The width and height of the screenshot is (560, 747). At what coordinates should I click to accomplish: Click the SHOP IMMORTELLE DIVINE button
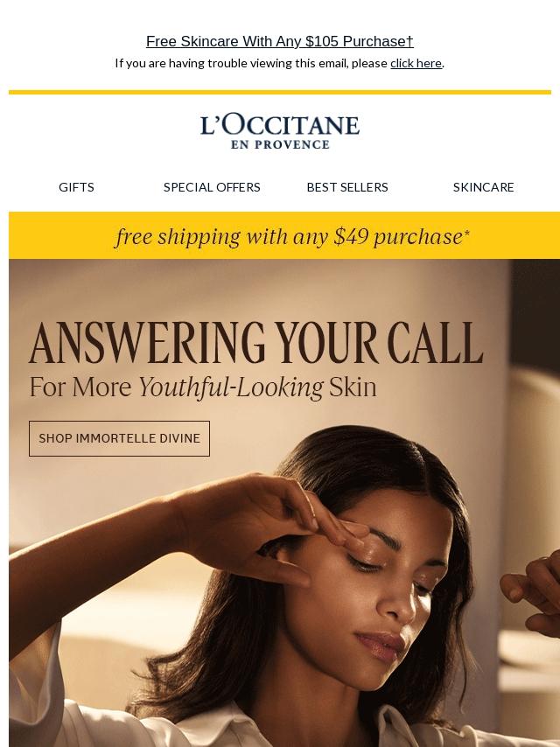[119, 438]
